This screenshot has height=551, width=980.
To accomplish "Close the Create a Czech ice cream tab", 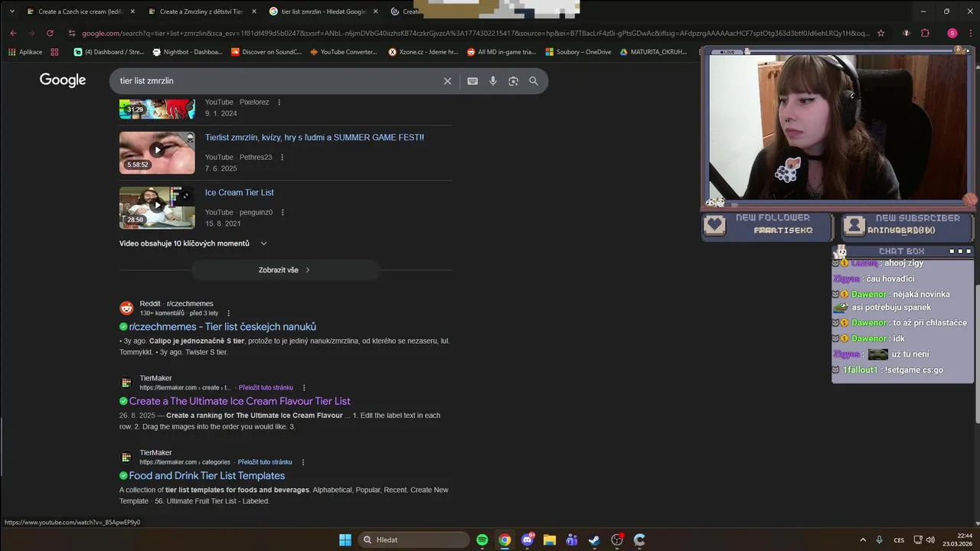I will click(132, 11).
